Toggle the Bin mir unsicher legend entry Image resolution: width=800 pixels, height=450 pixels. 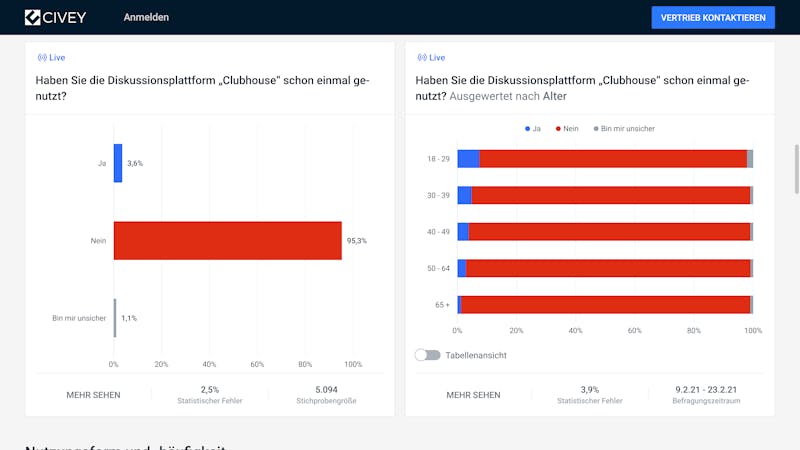click(624, 129)
